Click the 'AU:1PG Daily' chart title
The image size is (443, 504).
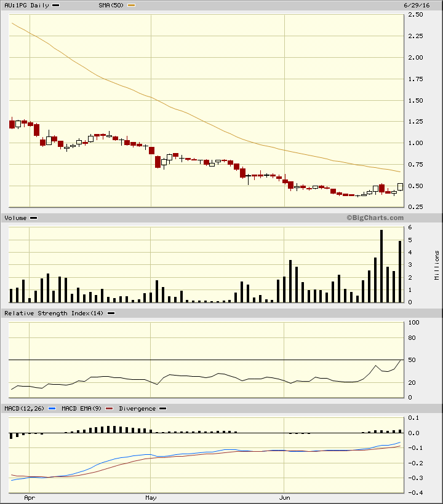tap(26, 6)
